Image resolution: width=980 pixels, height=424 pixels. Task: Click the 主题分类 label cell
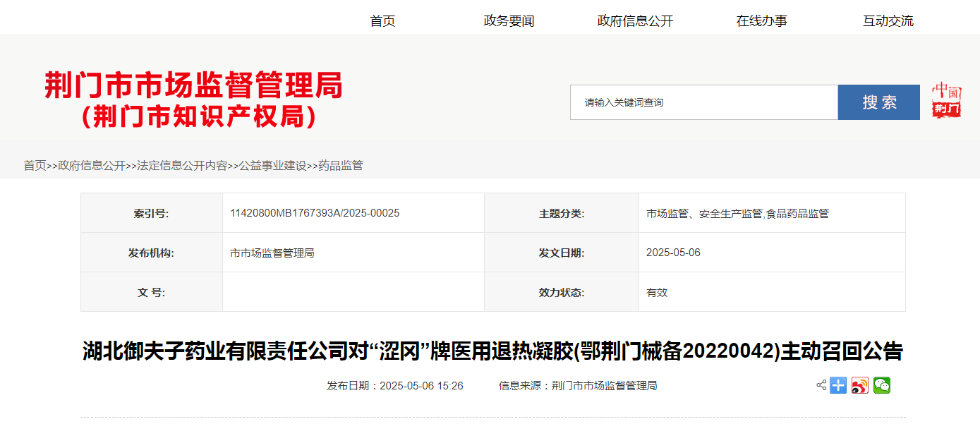click(562, 213)
